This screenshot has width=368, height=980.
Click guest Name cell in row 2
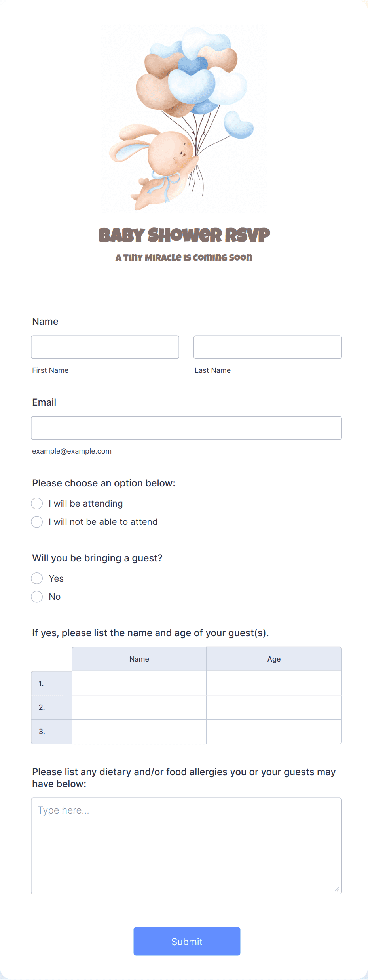pos(139,707)
